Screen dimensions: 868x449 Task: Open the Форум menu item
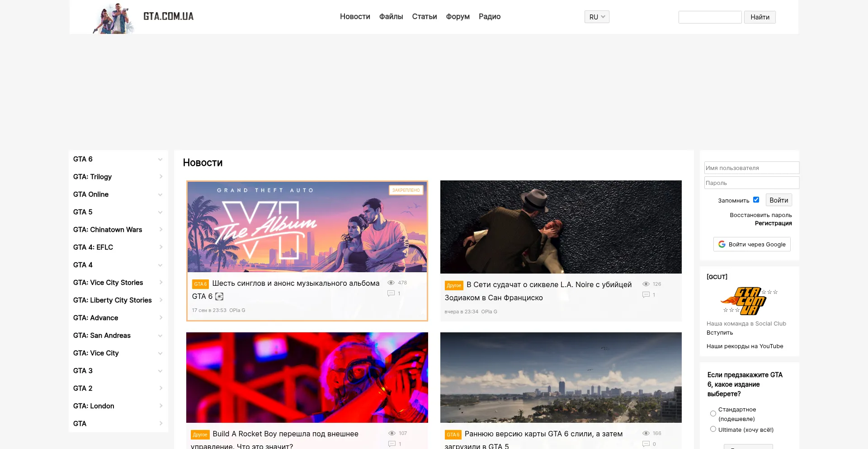click(x=458, y=17)
